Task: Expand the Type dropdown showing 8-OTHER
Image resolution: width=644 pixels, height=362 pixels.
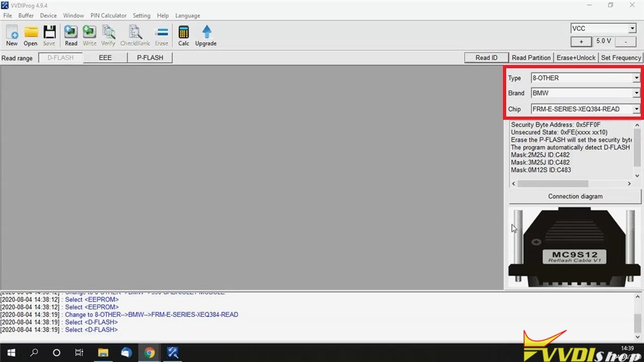Action: point(636,78)
